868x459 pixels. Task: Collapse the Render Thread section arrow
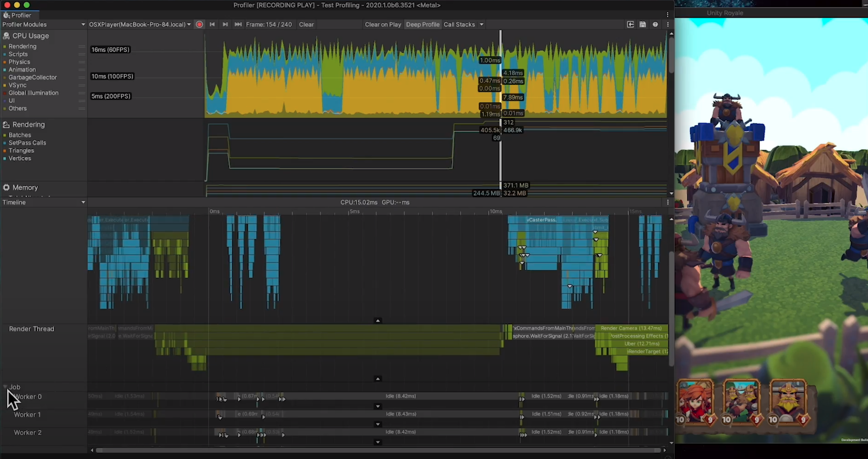[378, 379]
